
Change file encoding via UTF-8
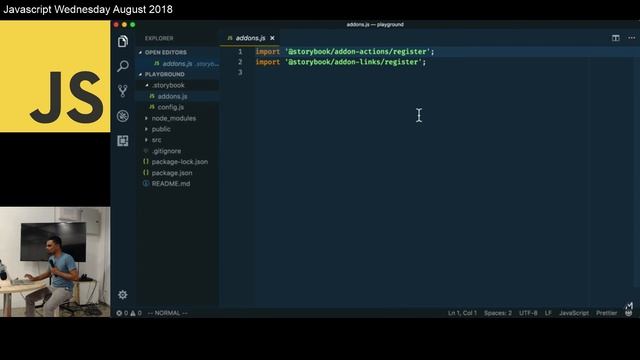(528, 313)
